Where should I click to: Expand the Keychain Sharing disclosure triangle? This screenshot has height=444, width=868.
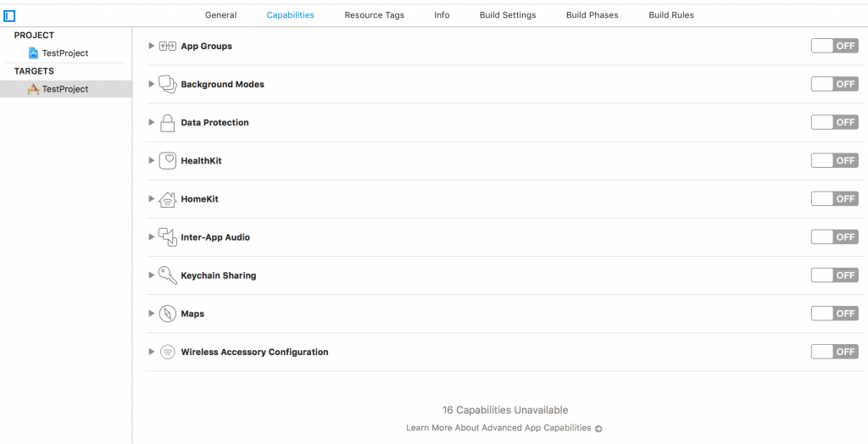(151, 275)
